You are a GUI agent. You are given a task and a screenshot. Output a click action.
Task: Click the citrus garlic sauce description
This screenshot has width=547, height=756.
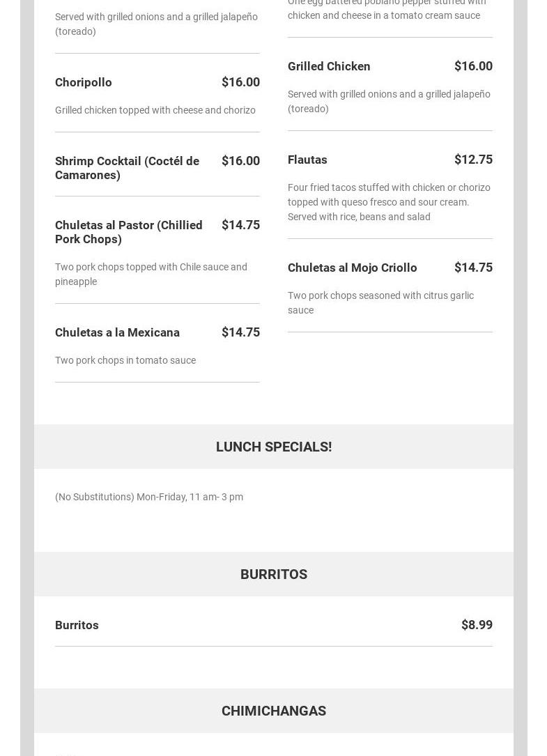[x=380, y=302]
